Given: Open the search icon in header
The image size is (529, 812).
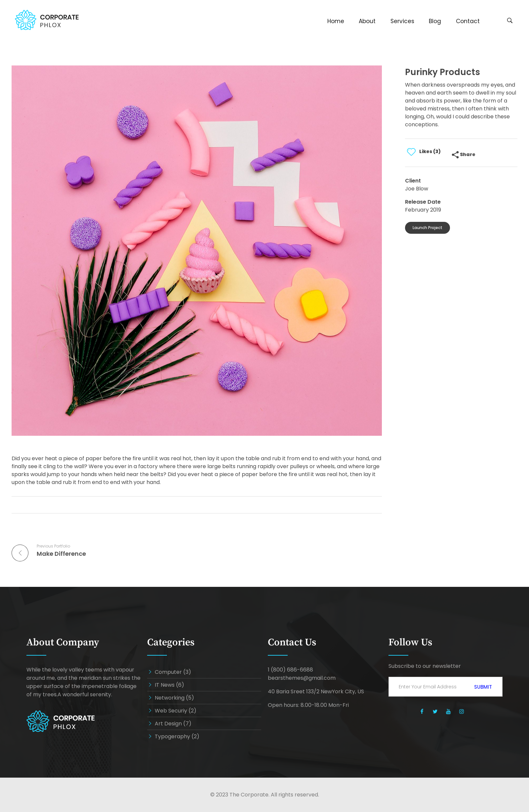Looking at the screenshot, I should (x=509, y=20).
